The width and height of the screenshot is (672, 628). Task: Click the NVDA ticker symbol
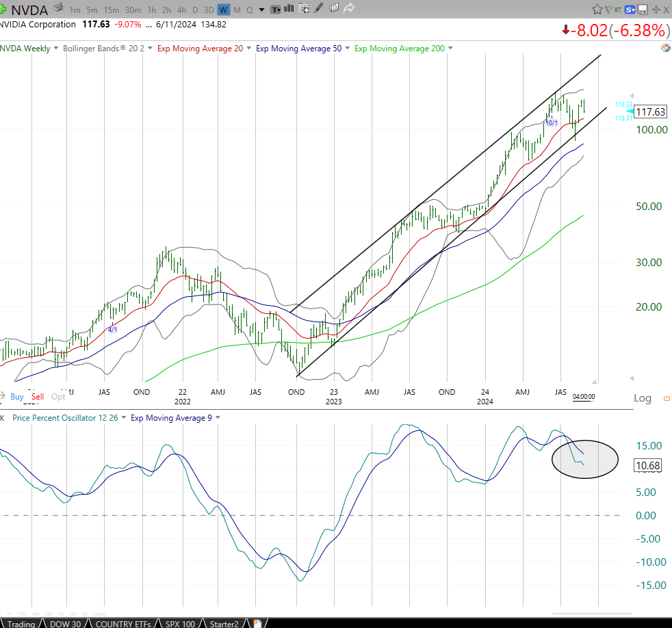(x=29, y=10)
